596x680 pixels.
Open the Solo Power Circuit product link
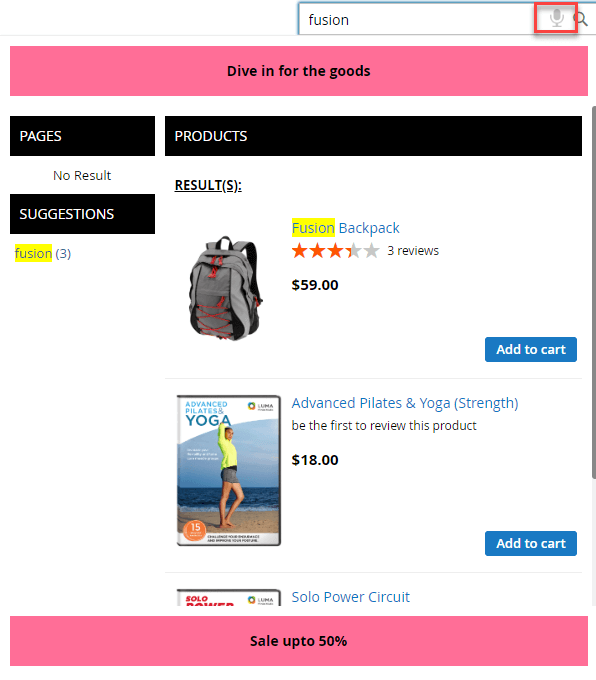coord(350,597)
